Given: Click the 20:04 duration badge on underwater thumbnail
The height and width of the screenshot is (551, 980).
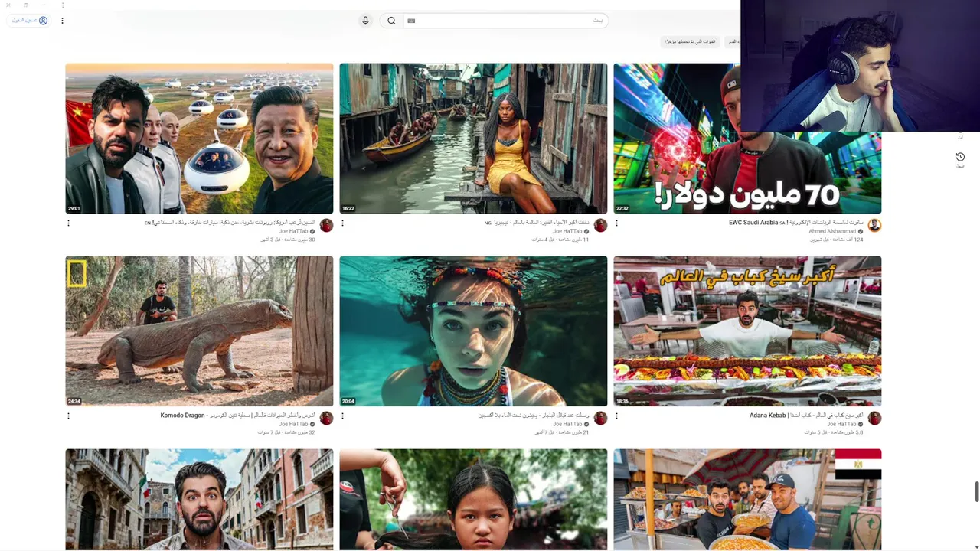Looking at the screenshot, I should click(348, 401).
